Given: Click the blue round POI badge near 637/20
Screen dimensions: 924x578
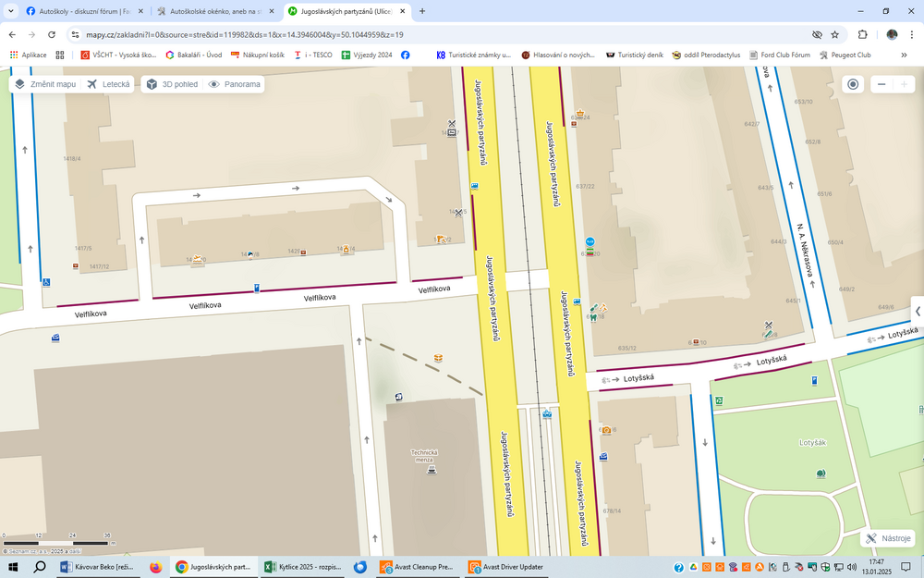Looking at the screenshot, I should click(590, 241).
